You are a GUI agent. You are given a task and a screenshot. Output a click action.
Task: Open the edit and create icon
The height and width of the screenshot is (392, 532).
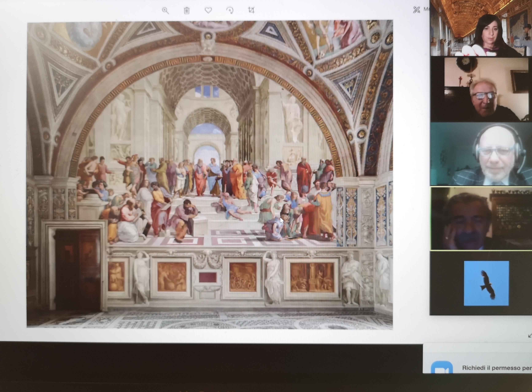tap(416, 10)
